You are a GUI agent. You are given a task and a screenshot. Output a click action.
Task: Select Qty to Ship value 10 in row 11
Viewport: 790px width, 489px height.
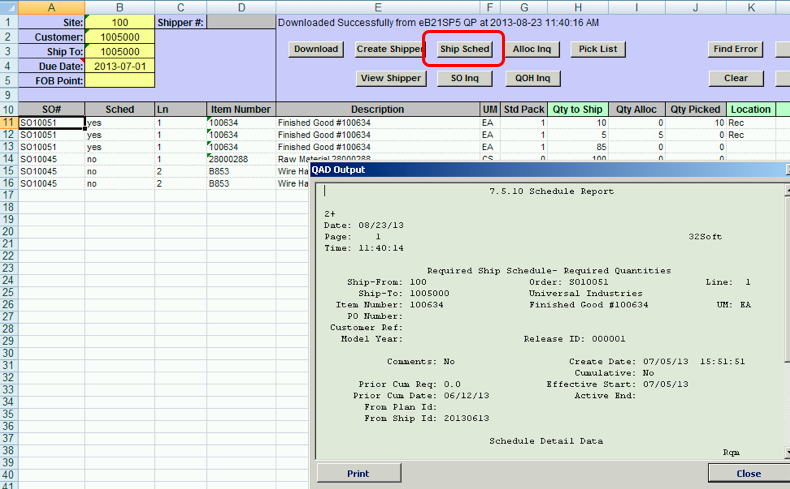(x=578, y=122)
